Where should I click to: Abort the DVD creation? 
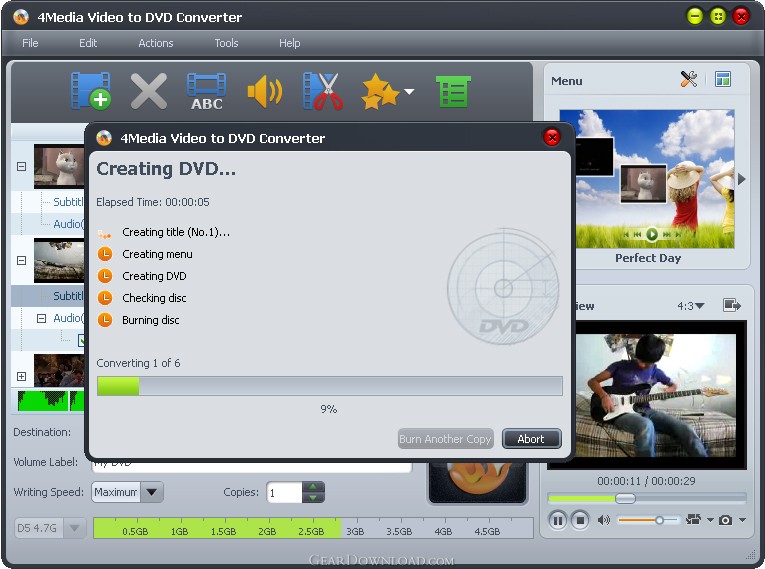pyautogui.click(x=531, y=439)
